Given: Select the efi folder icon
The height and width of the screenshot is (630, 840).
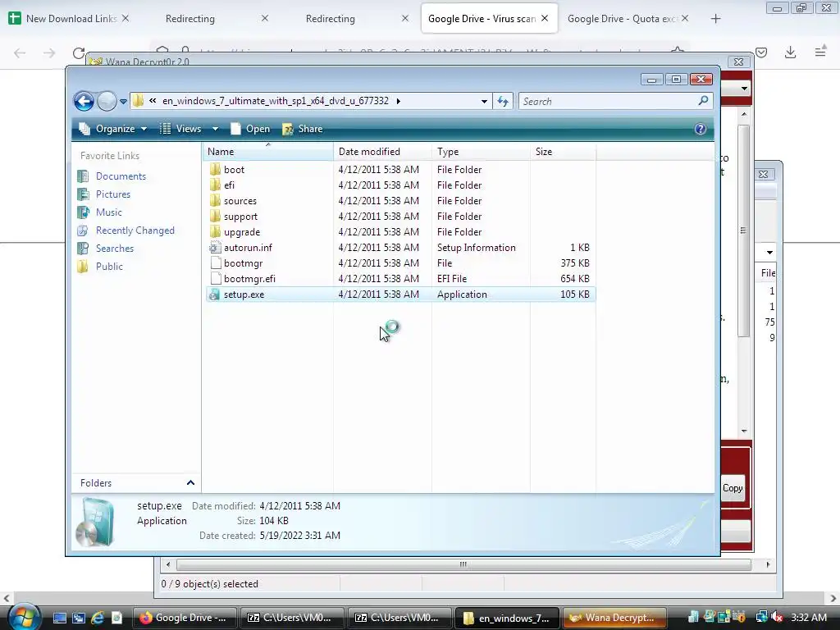Looking at the screenshot, I should click(x=215, y=185).
